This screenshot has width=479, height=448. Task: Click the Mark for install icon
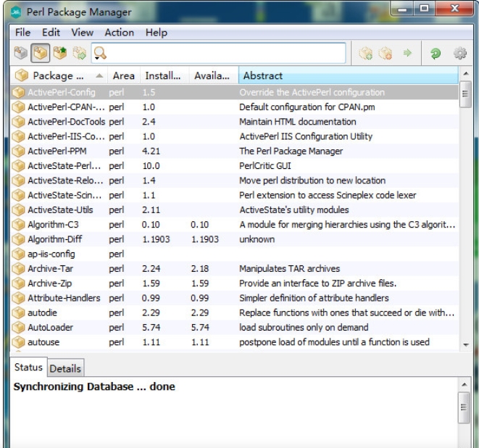coord(367,53)
